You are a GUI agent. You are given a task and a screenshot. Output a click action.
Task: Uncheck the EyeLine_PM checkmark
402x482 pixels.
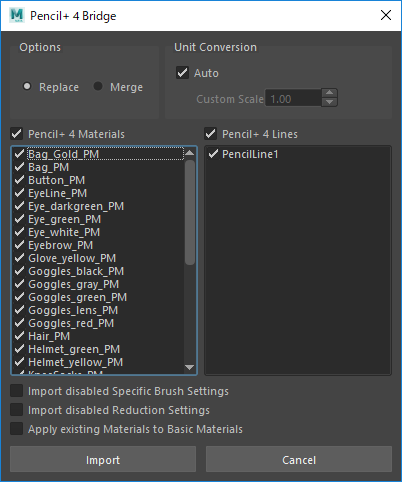(x=19, y=193)
